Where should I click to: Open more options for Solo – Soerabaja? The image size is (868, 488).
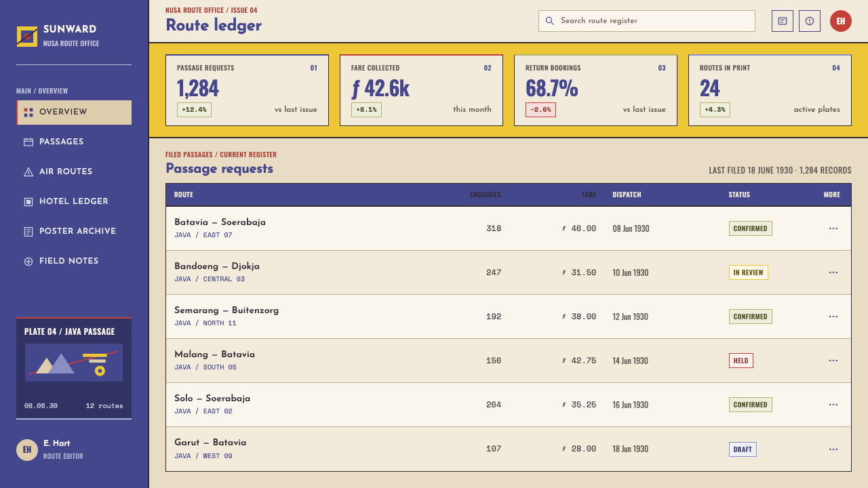coord(833,405)
